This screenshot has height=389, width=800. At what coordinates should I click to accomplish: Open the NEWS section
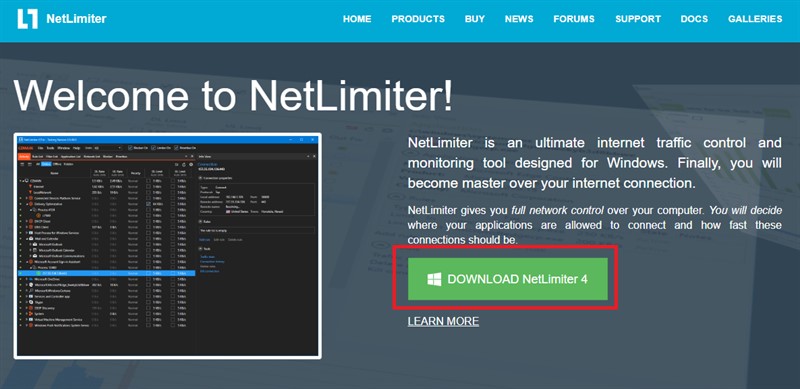pos(519,19)
